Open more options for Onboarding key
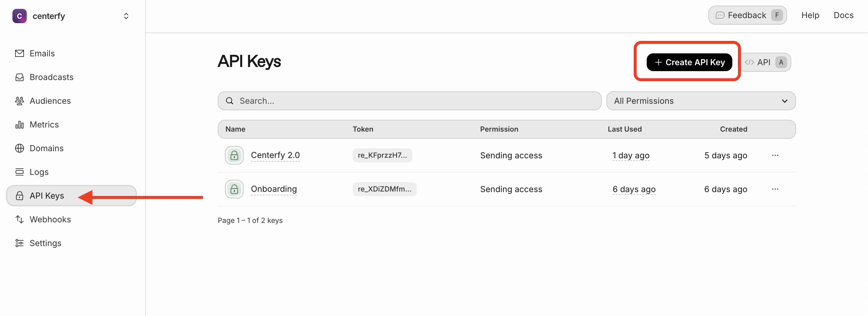This screenshot has width=868, height=316. 775,189
